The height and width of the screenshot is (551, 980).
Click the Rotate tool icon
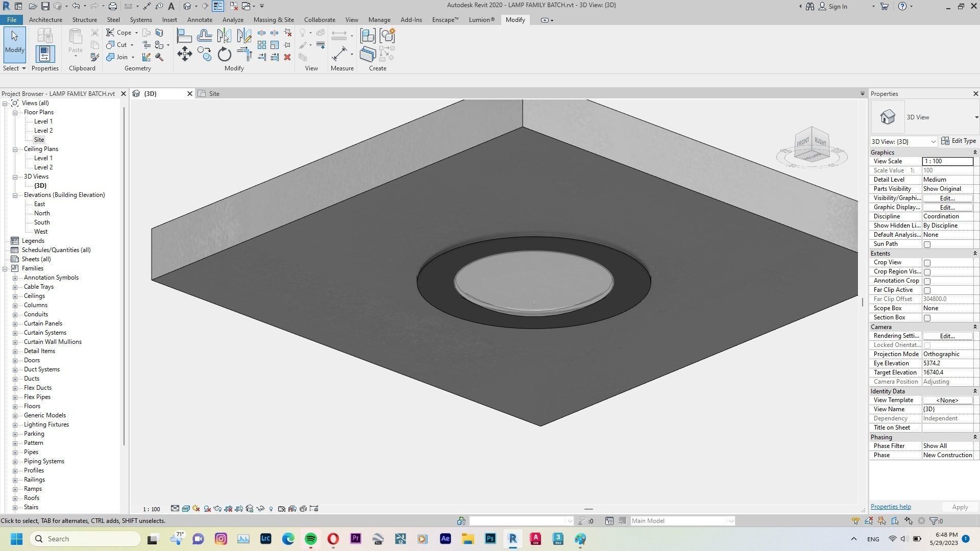tap(225, 54)
